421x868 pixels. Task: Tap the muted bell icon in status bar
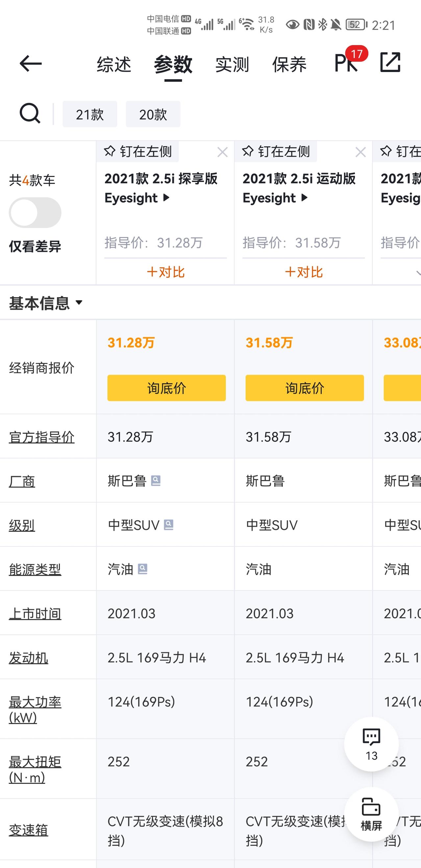pos(336,25)
